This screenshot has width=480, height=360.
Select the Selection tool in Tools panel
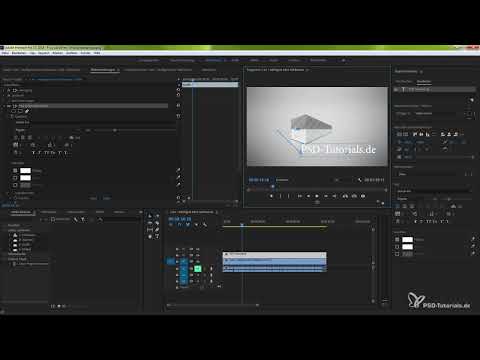(x=150, y=216)
